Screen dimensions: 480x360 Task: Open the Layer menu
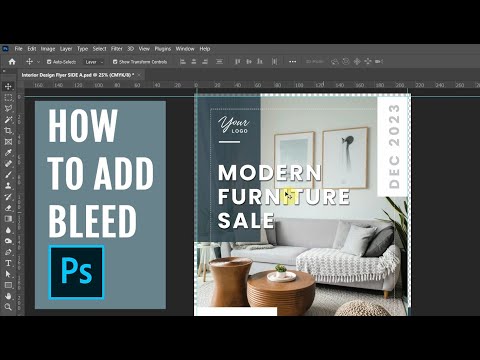[66, 49]
